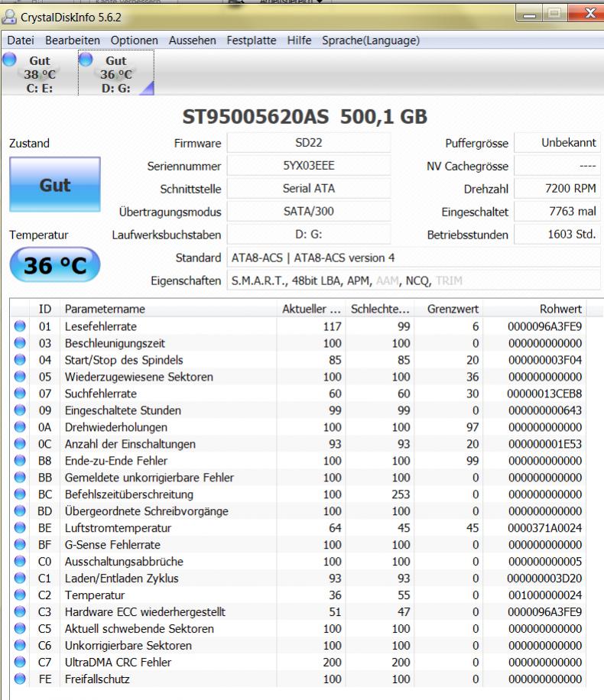The width and height of the screenshot is (604, 700).
Task: Click the ID column header
Action: [x=44, y=309]
